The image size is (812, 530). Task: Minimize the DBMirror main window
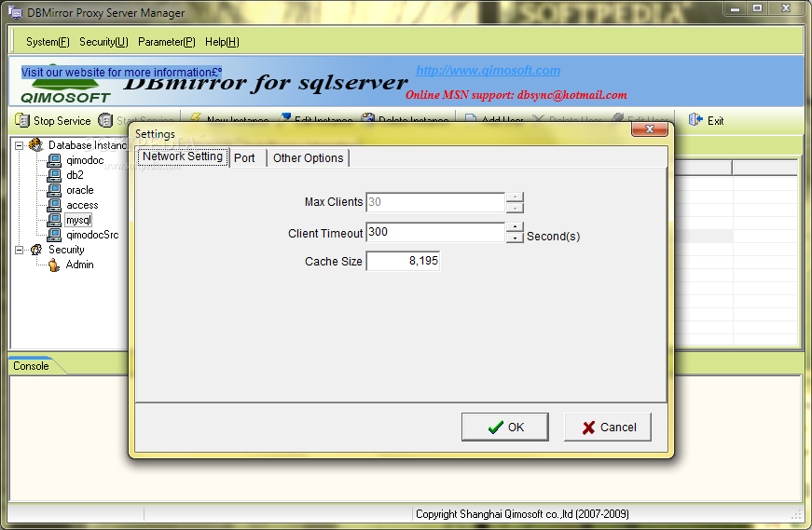point(736,8)
